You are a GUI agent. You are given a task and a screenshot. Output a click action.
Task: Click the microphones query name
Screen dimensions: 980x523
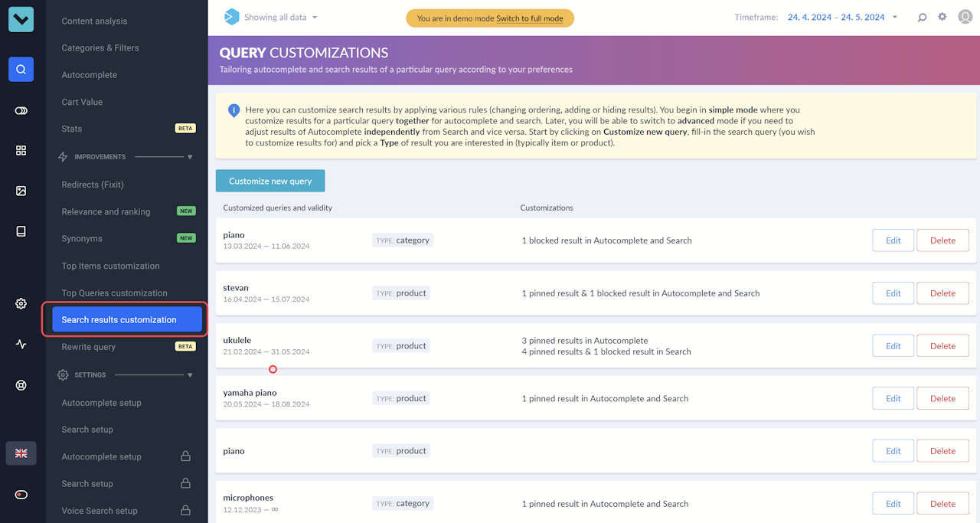(248, 498)
